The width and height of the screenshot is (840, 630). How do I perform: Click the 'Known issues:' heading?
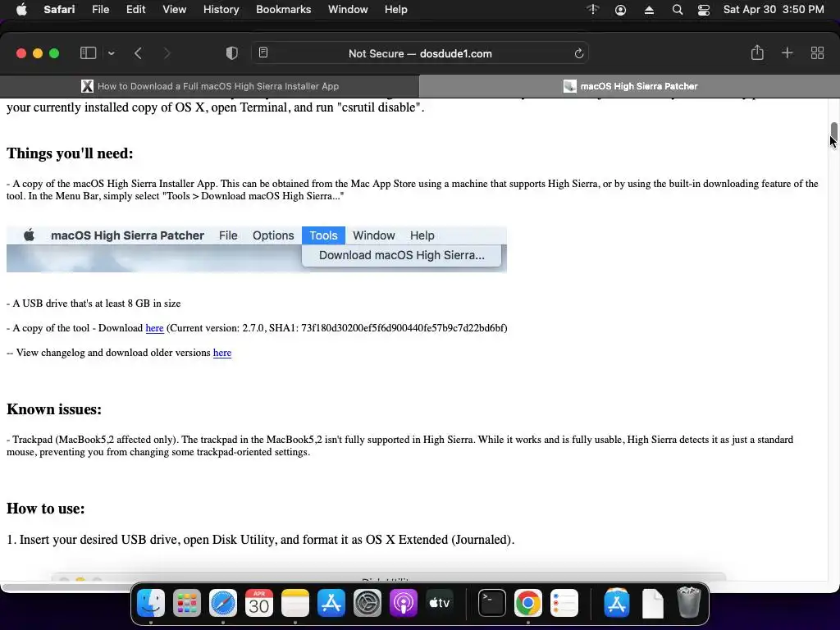click(54, 409)
